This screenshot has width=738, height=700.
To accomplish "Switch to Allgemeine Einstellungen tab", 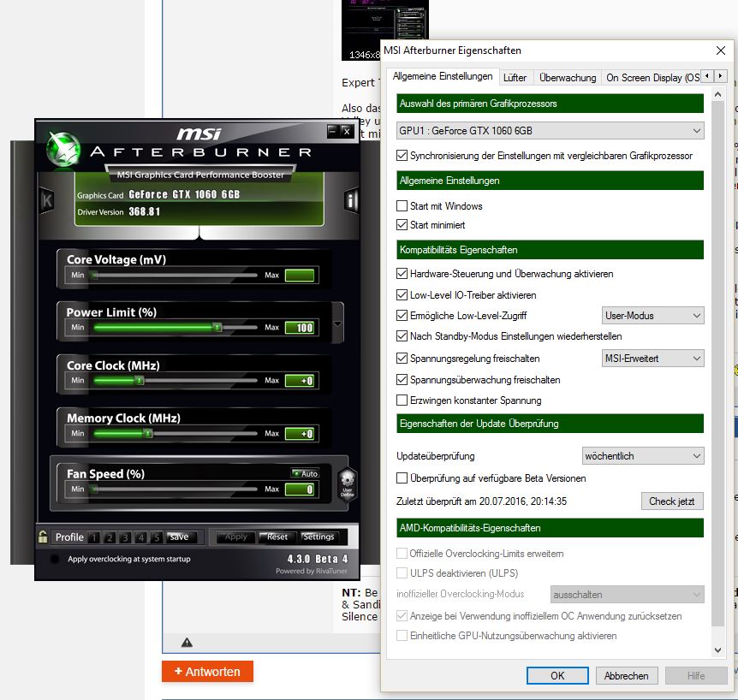I will pos(443,76).
